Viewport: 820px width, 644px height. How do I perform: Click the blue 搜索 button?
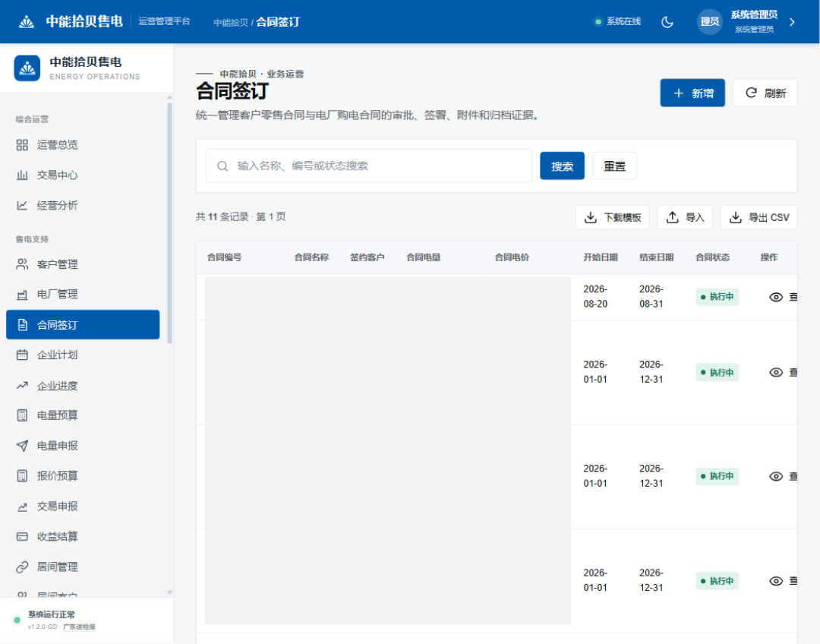(562, 166)
